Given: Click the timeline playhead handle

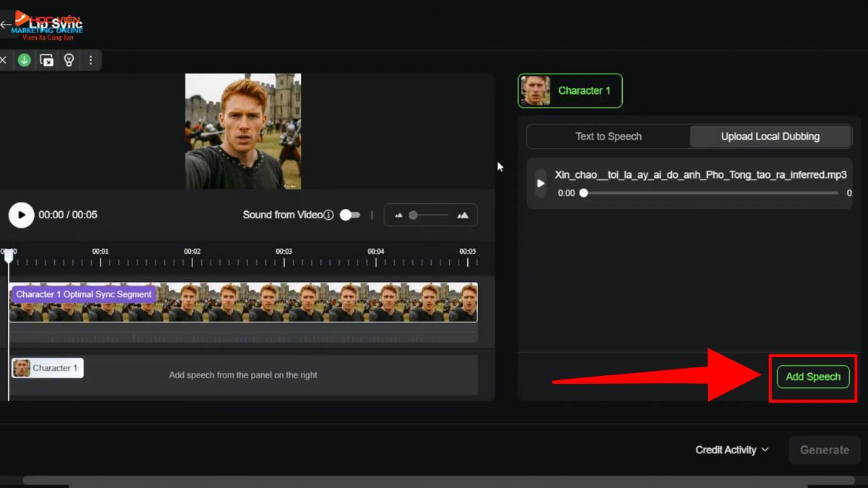Looking at the screenshot, I should click(9, 254).
